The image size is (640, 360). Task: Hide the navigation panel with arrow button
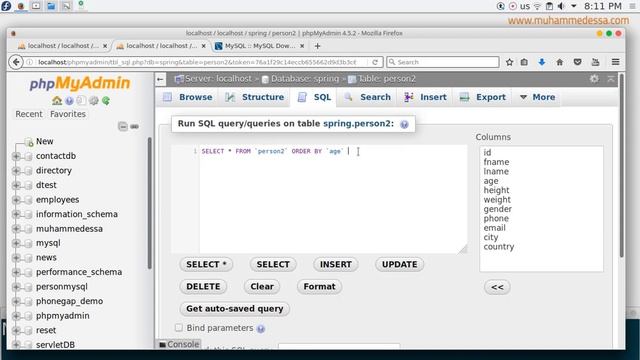160,79
